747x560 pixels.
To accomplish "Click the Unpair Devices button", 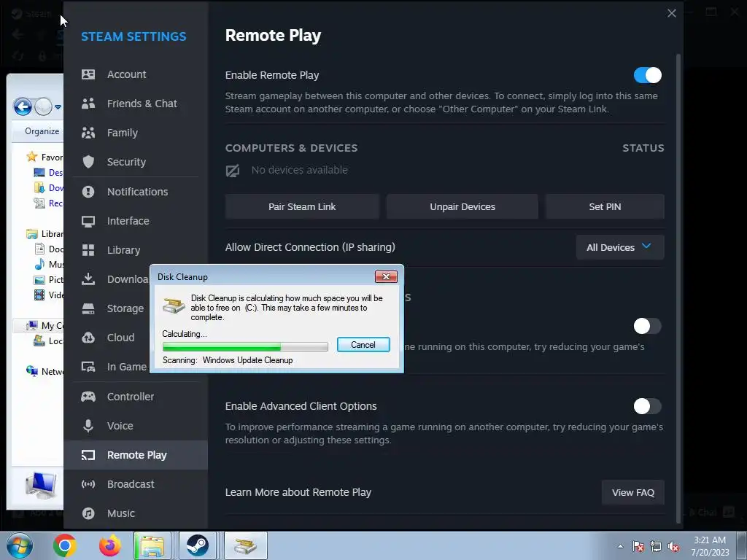I will 462,206.
